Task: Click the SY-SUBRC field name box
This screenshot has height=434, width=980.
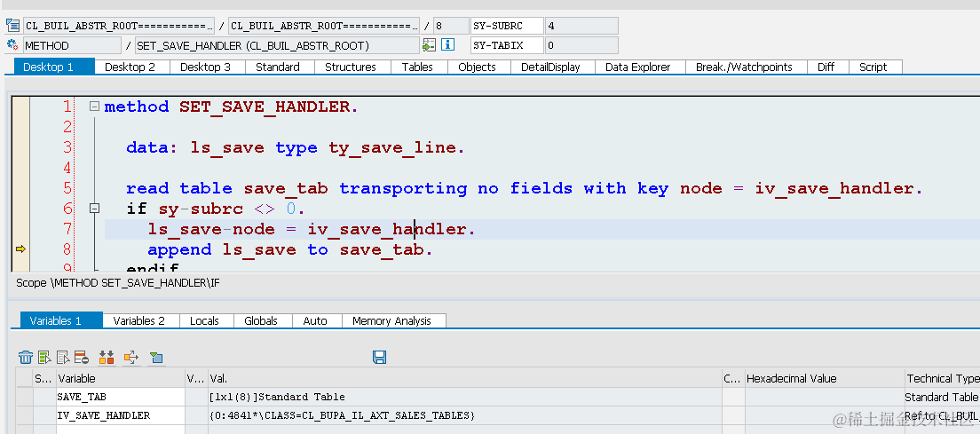Action: click(x=507, y=26)
